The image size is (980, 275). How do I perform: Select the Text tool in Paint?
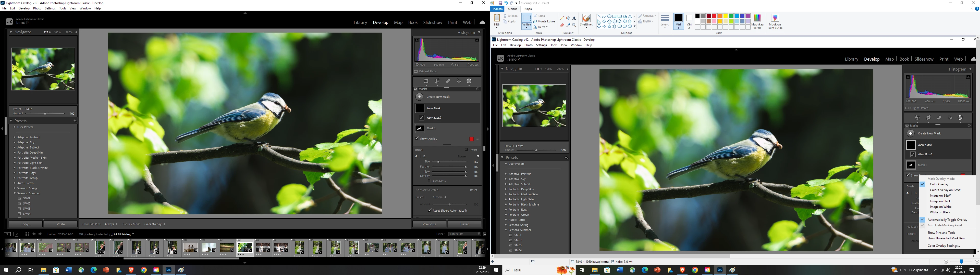click(x=574, y=18)
